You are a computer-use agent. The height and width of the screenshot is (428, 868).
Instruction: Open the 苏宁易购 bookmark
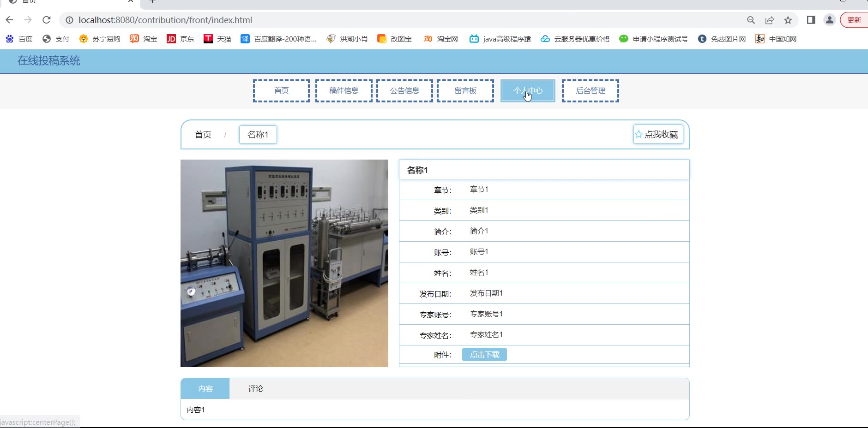100,39
